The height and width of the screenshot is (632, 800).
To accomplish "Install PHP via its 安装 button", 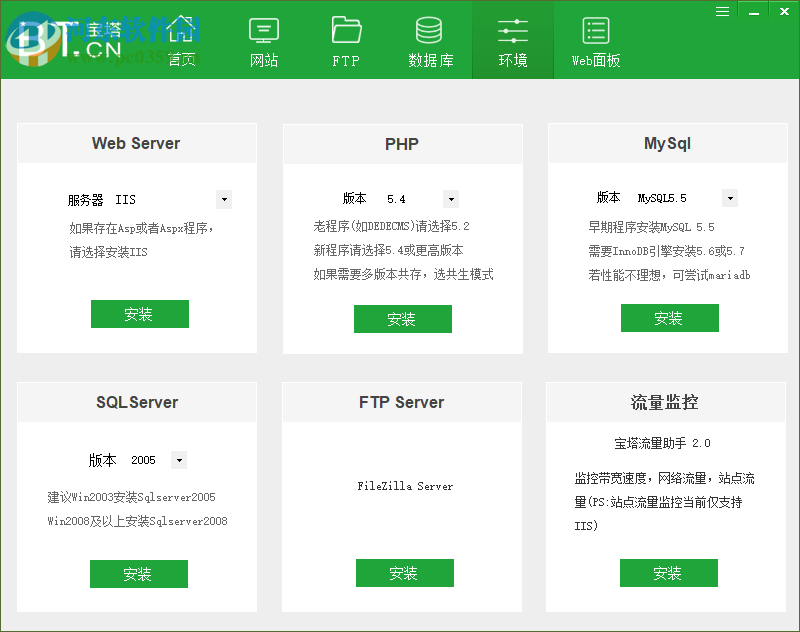I will (402, 320).
